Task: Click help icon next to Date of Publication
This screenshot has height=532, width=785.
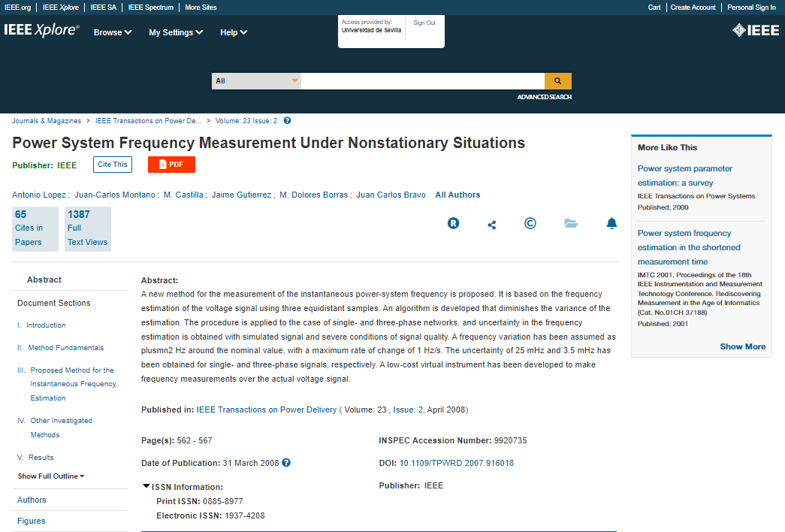Action: pyautogui.click(x=286, y=463)
